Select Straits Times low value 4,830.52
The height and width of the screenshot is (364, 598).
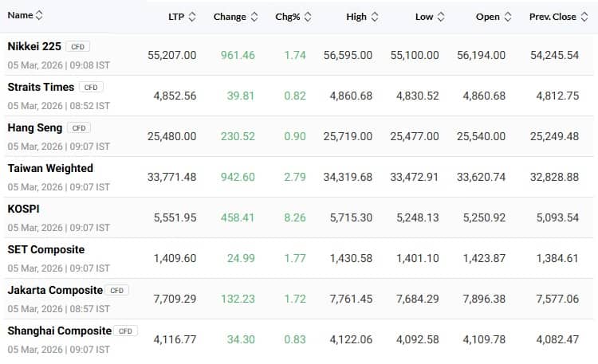[x=418, y=96]
